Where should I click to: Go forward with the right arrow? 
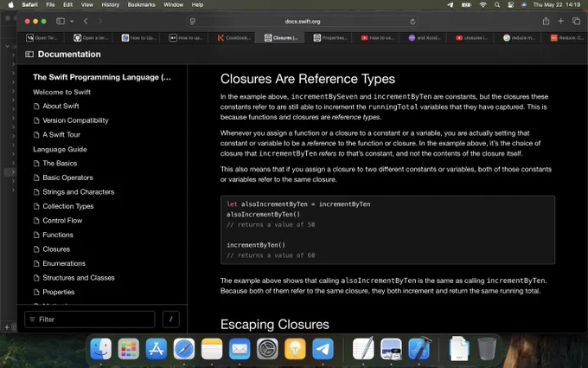point(99,22)
